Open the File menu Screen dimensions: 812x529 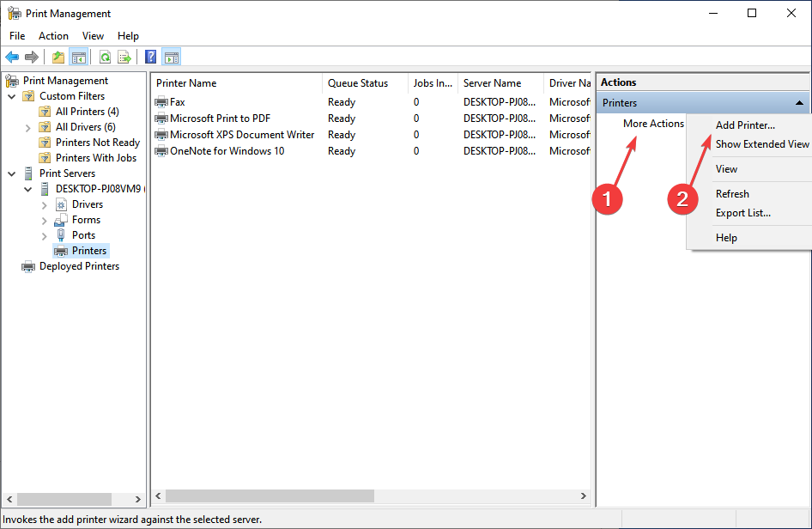coord(17,36)
